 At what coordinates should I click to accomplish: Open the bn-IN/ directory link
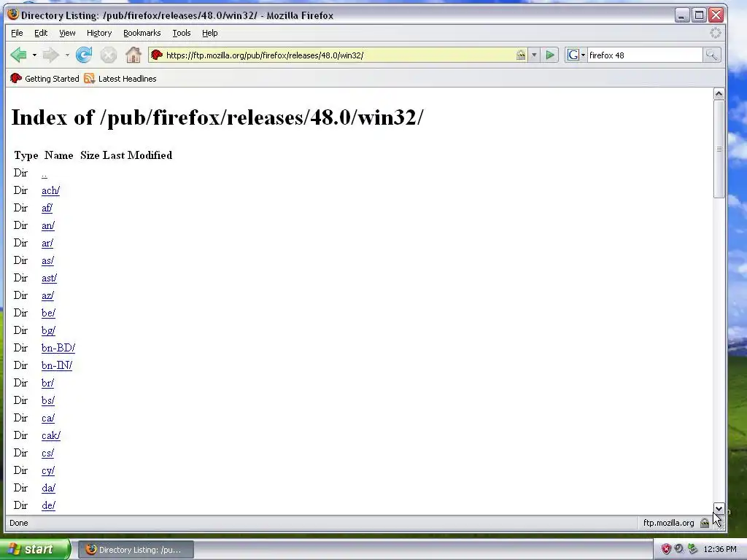pos(57,366)
